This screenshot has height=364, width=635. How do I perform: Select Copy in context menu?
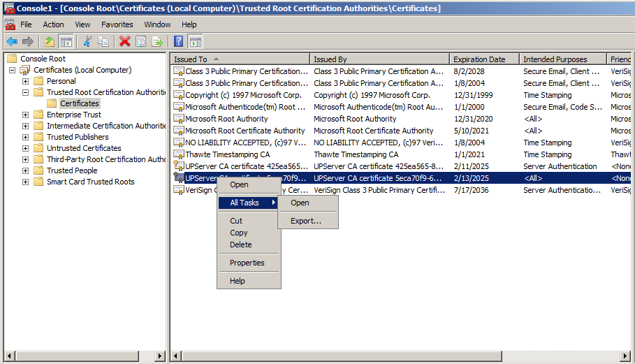coord(249,233)
